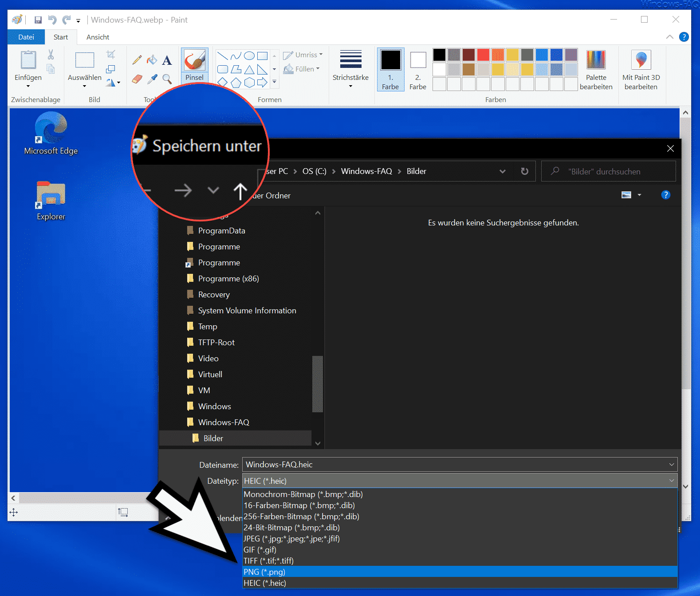Select the line shape
The height and width of the screenshot is (596, 700).
coord(223,56)
